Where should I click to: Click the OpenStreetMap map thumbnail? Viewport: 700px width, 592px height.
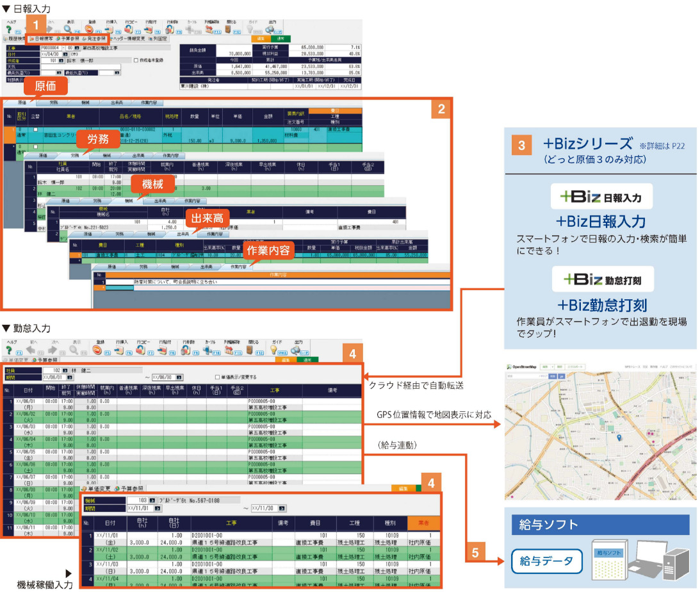601,431
